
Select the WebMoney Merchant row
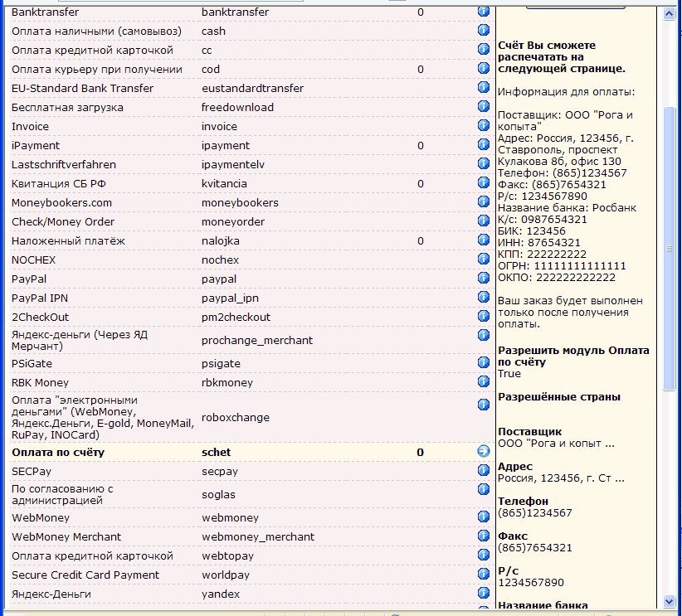point(252,537)
